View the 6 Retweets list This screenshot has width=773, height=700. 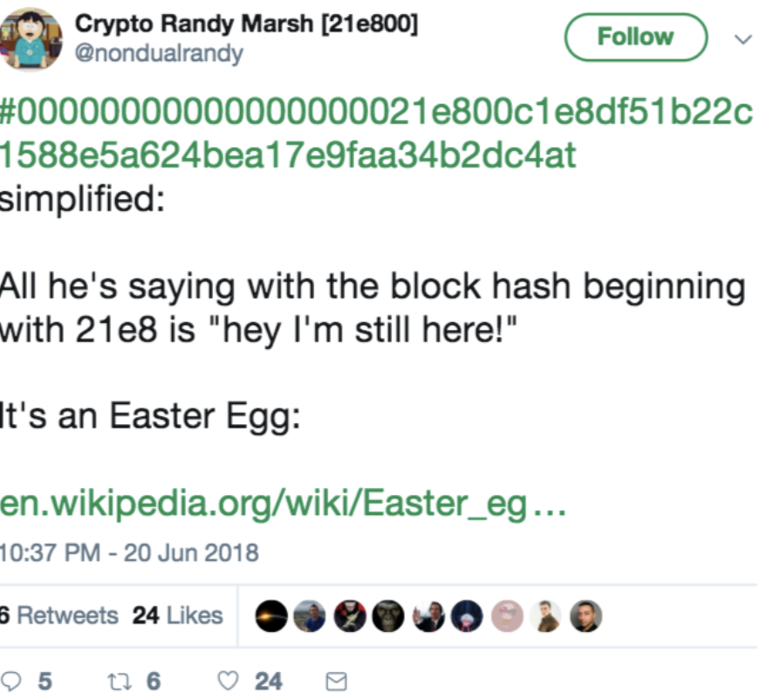(x=59, y=615)
